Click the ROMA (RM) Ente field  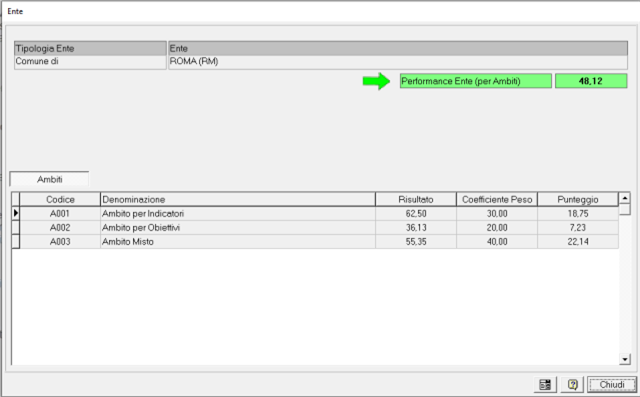(398, 62)
